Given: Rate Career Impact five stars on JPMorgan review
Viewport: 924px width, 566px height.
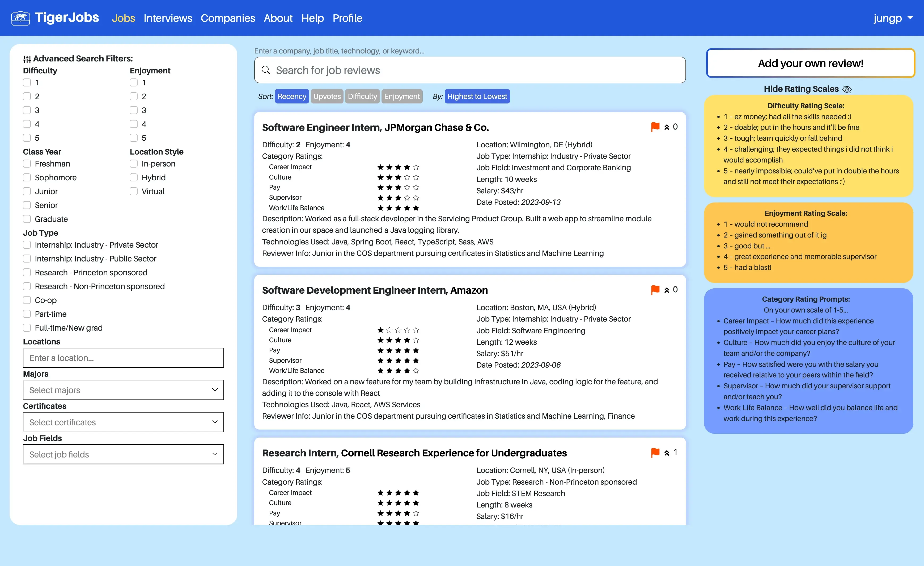Looking at the screenshot, I should coord(416,168).
